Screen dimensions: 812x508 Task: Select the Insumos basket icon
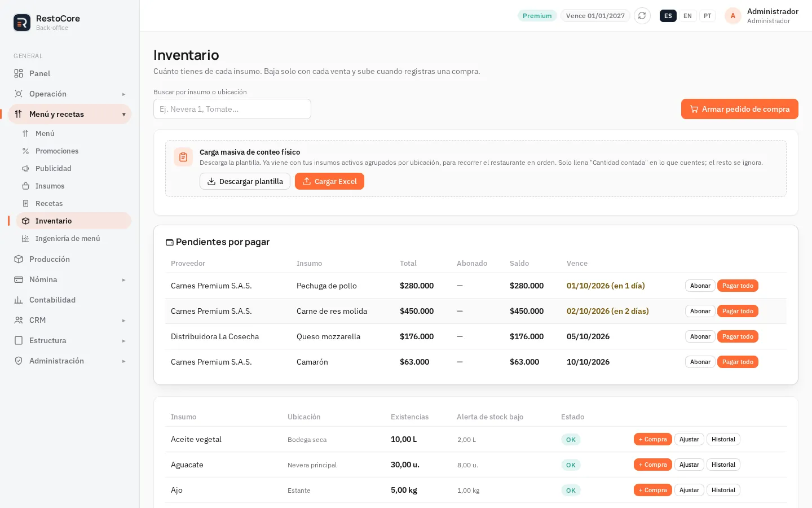25,186
